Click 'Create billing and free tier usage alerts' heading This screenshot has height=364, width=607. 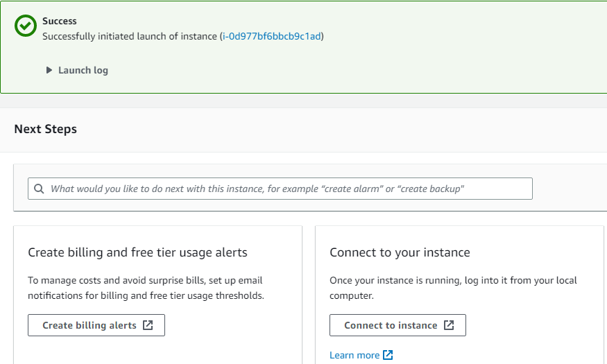[x=137, y=252]
